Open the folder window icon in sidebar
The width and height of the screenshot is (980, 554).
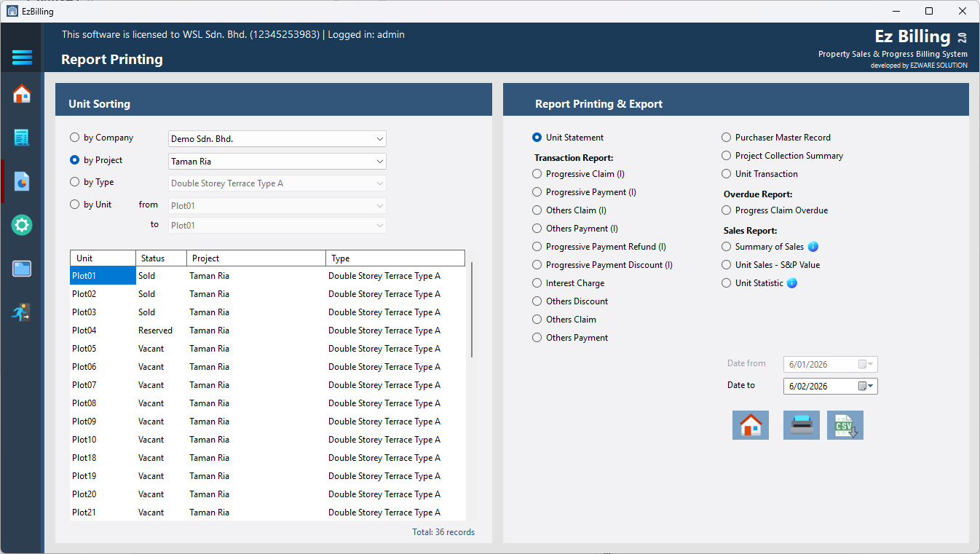tap(22, 269)
